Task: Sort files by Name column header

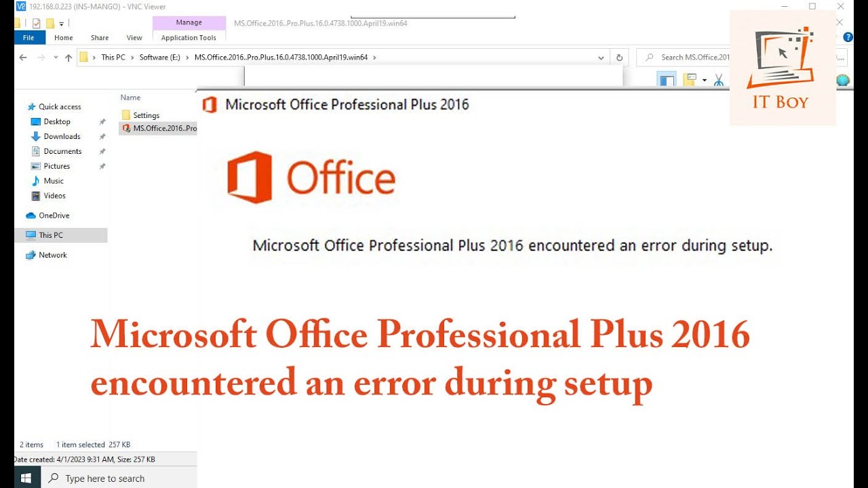Action: [x=130, y=98]
